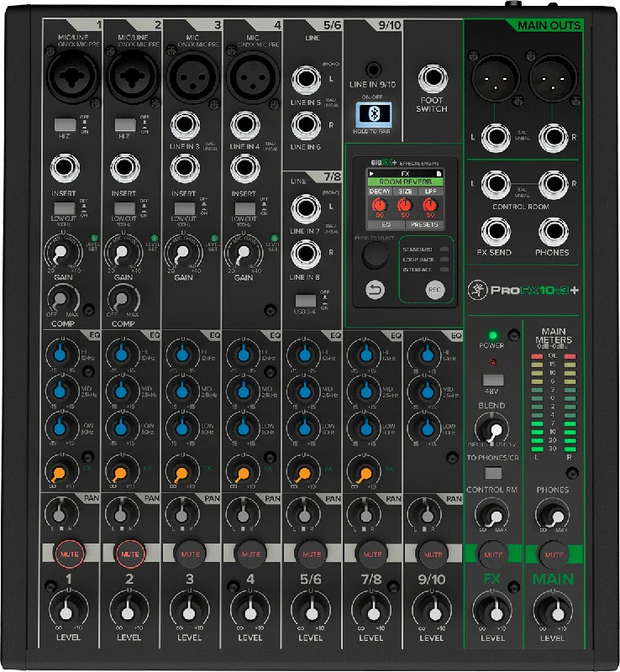
Task: Adjust channel 2 COMP knob
Action: (x=123, y=299)
